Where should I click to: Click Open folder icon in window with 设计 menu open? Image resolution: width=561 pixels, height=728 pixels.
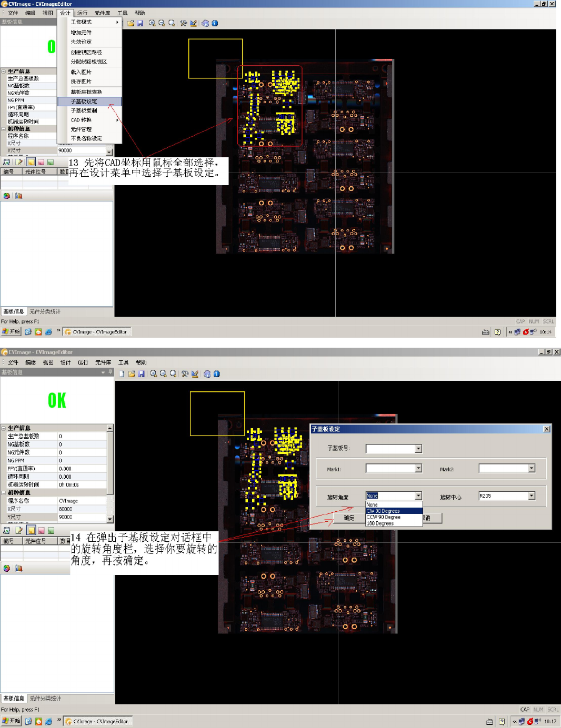pyautogui.click(x=131, y=23)
